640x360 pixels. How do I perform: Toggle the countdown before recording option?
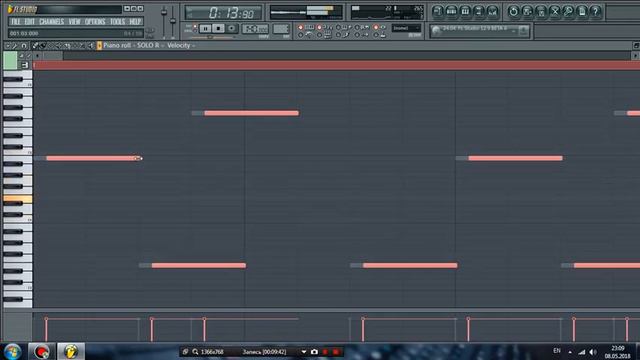pyautogui.click(x=320, y=27)
